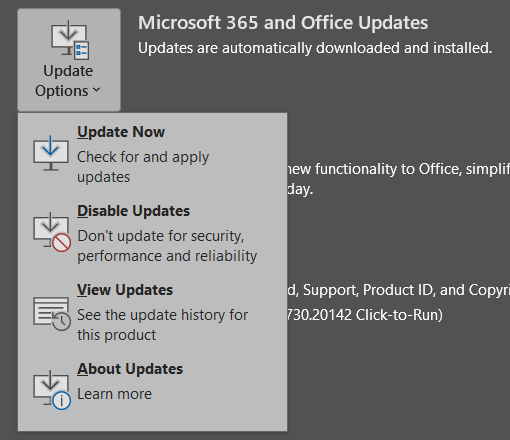Open the Update Options button label
The height and width of the screenshot is (440, 510).
68,81
